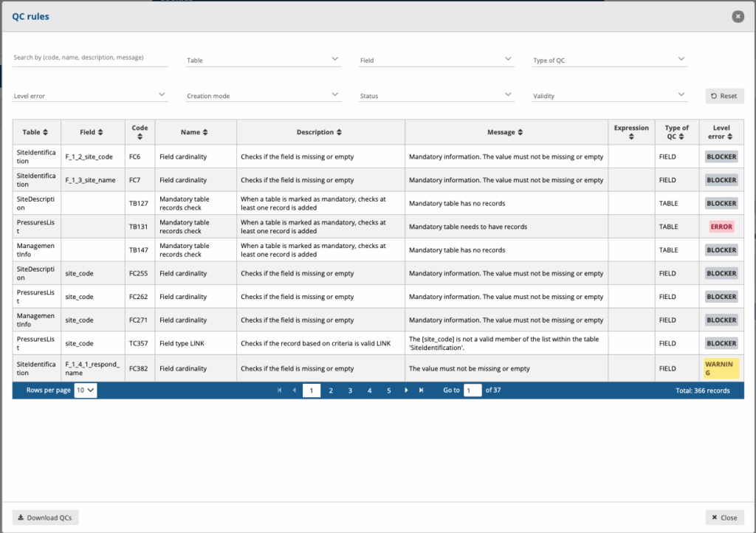The height and width of the screenshot is (533, 756).
Task: Change Rows per page selector
Action: point(86,391)
